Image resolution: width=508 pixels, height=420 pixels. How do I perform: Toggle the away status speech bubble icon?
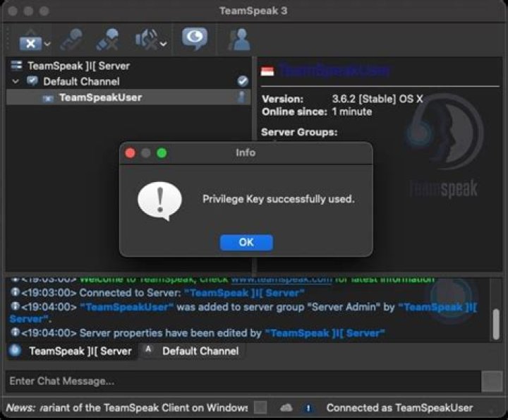point(195,39)
